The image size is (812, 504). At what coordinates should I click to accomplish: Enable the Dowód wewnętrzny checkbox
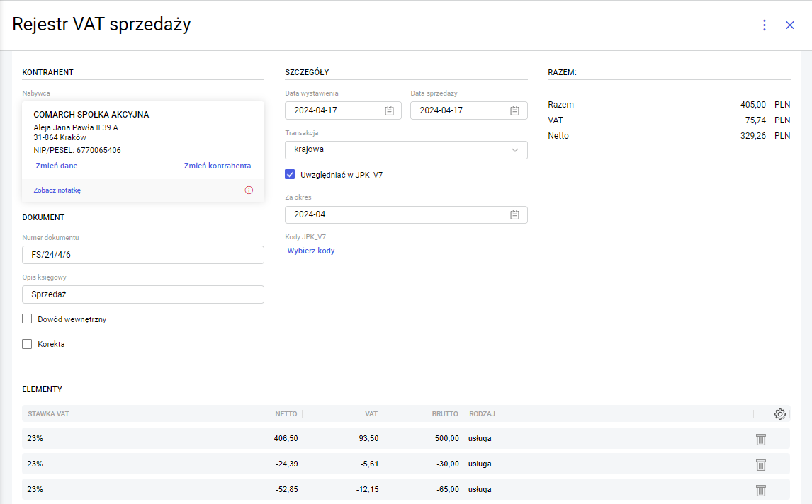28,319
